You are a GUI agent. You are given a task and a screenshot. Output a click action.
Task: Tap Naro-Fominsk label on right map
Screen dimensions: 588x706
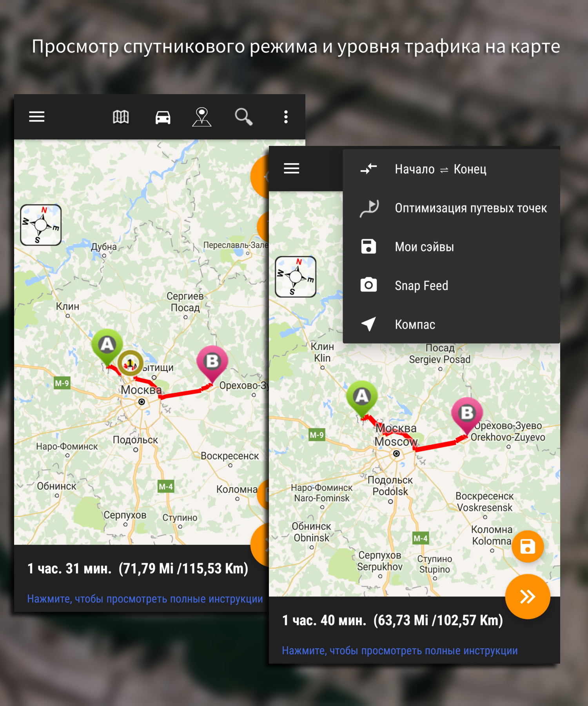pyautogui.click(x=322, y=498)
